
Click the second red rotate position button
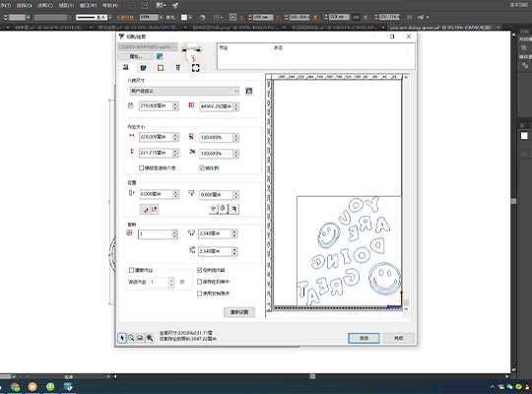coord(154,210)
